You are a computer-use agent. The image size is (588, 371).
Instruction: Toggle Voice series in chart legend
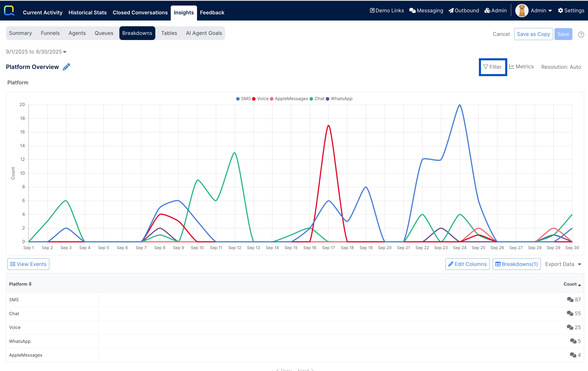click(x=260, y=99)
